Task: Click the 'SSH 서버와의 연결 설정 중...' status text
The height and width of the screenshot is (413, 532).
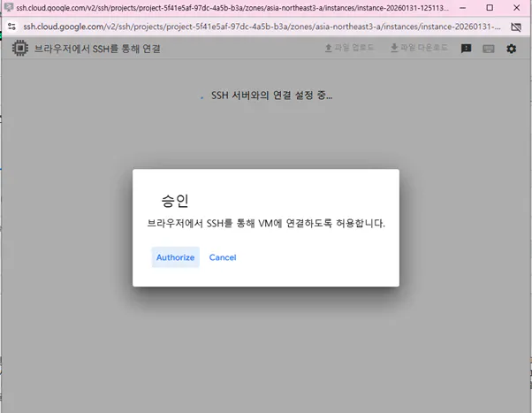Action: (272, 96)
